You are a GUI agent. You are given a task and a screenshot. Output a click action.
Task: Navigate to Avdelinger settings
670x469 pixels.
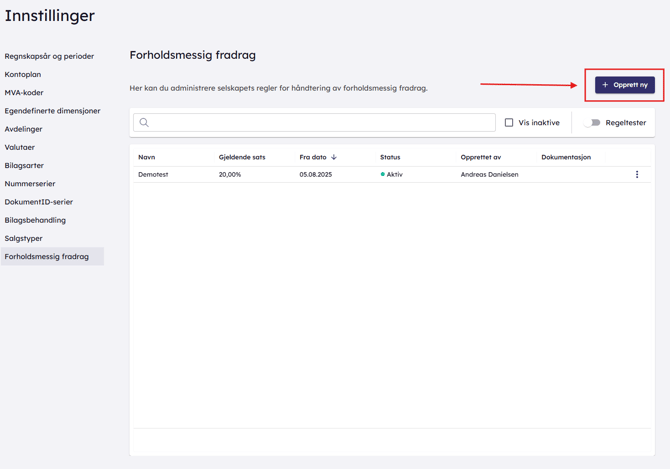point(24,129)
